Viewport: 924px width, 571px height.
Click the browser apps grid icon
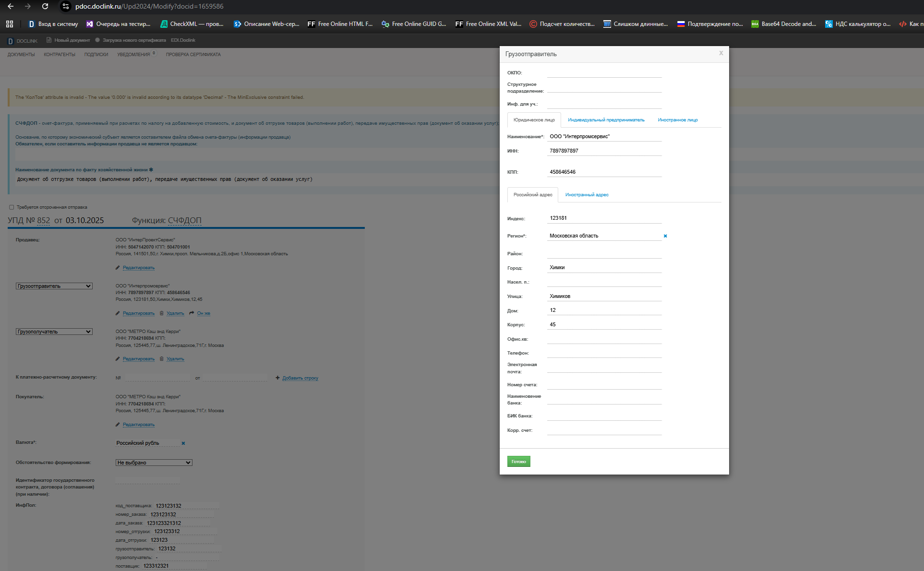[x=9, y=24]
